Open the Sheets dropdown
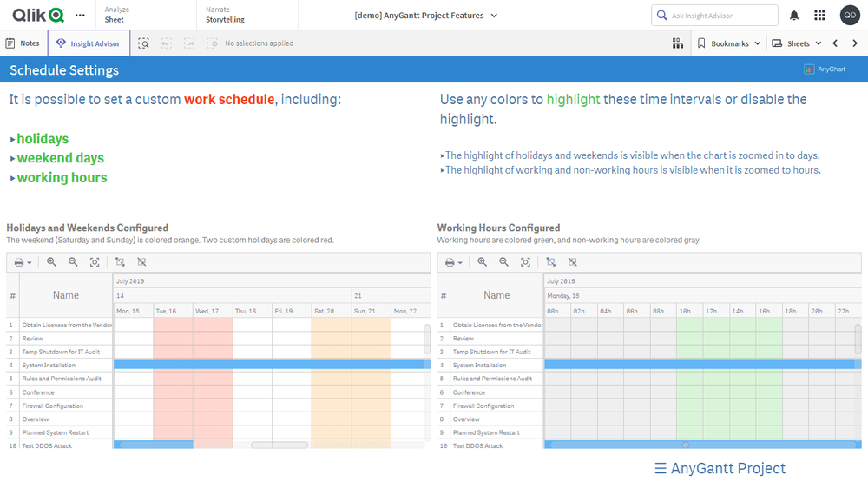This screenshot has height=488, width=868. pos(796,43)
